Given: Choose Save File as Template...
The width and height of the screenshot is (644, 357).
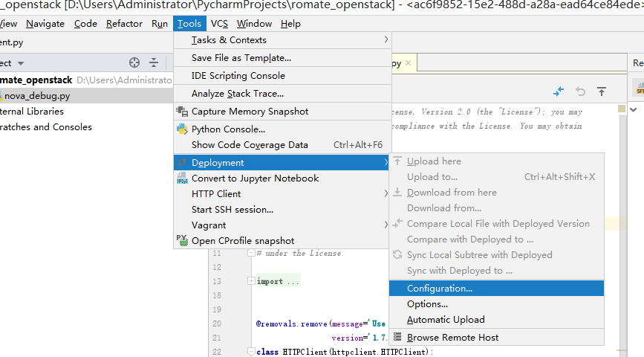Looking at the screenshot, I should (x=282, y=58).
